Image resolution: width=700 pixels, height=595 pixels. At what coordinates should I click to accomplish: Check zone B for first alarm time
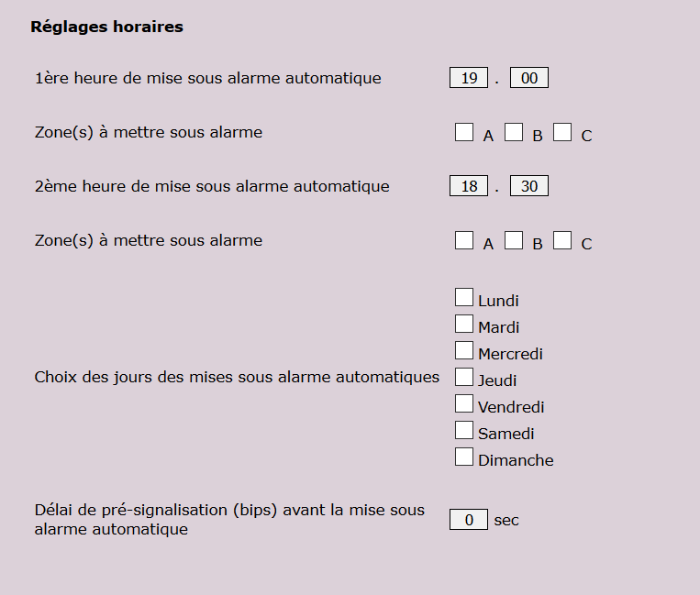514,133
